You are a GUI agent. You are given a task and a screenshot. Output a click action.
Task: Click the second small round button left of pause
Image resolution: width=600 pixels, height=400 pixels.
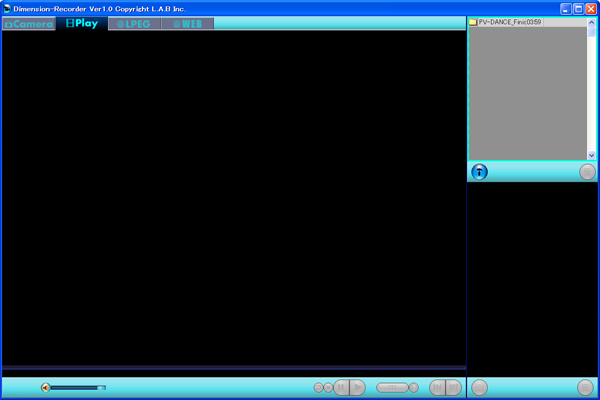(329, 388)
